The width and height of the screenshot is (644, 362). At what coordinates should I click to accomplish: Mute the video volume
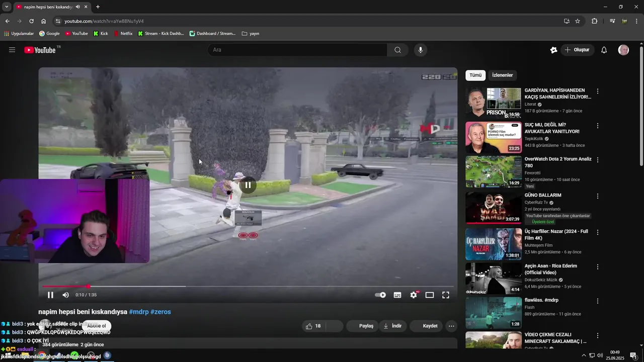[x=66, y=295]
